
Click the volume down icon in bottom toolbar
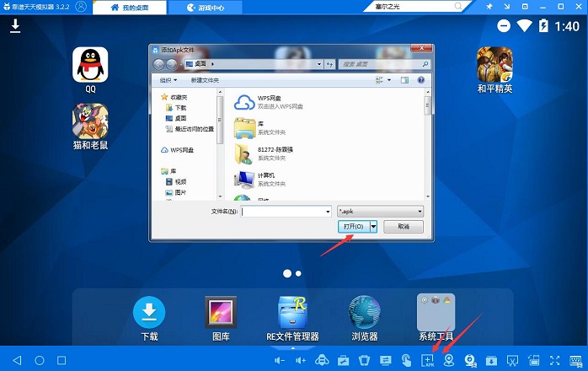point(280,361)
